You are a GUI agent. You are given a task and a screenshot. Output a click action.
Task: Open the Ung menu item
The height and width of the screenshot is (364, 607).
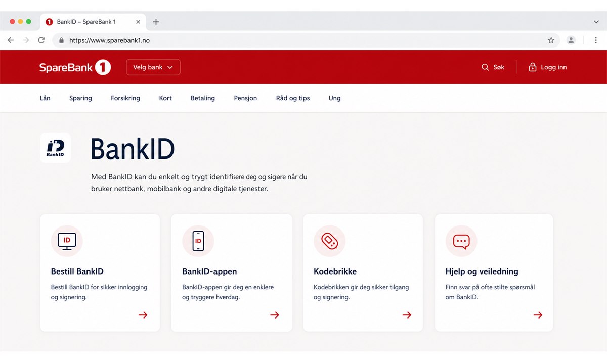[x=335, y=98]
